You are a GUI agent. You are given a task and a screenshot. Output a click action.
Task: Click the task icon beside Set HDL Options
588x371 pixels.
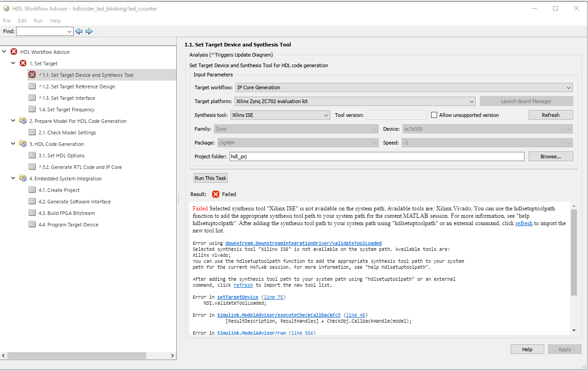click(x=32, y=155)
